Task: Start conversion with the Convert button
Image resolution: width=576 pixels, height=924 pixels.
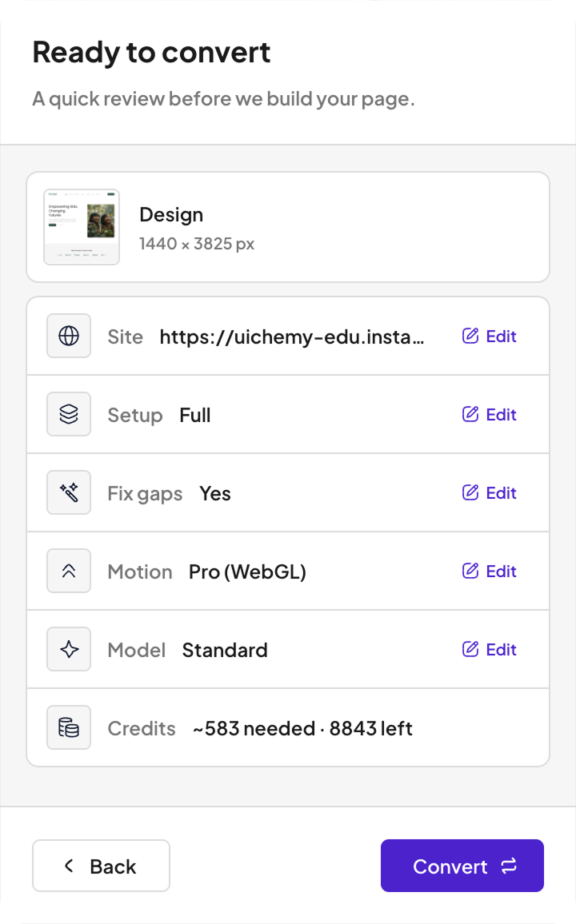Action: [462, 866]
